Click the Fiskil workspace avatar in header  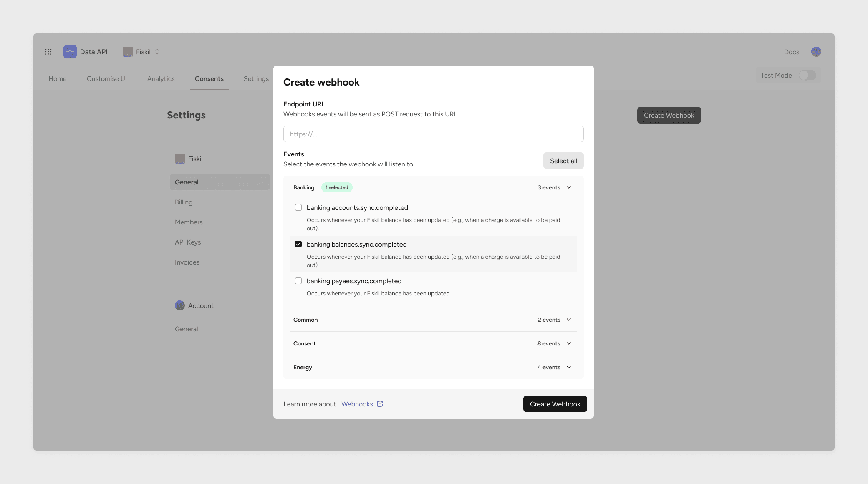128,52
